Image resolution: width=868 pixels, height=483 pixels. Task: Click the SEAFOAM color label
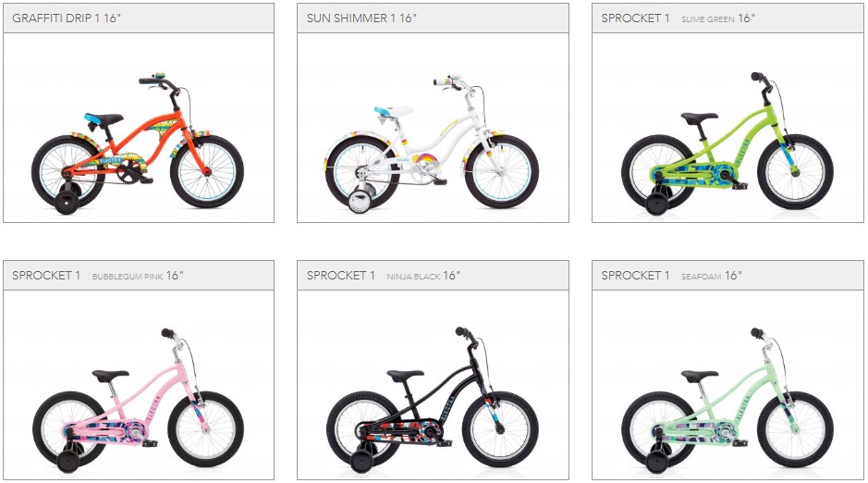(701, 277)
